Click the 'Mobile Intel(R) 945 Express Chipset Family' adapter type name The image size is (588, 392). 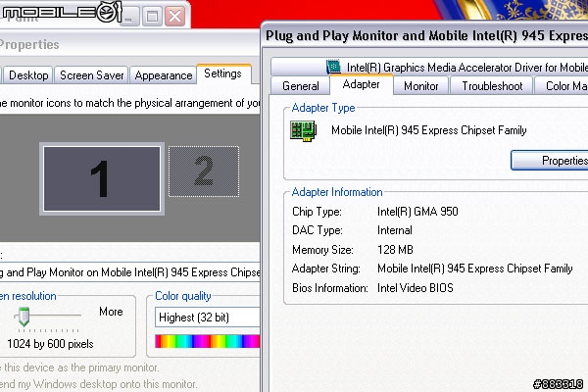coord(428,130)
